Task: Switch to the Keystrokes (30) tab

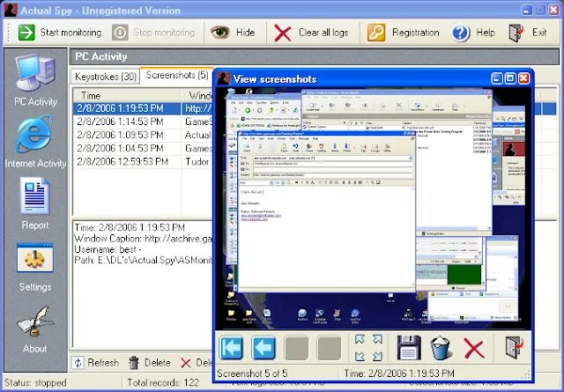Action: tap(106, 77)
